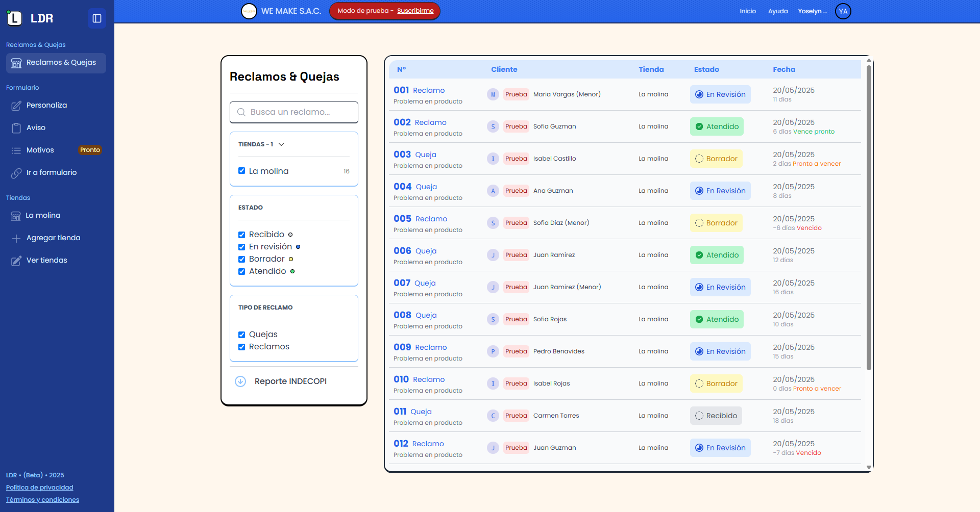Click the plus icon for Agregar tienda

16,238
